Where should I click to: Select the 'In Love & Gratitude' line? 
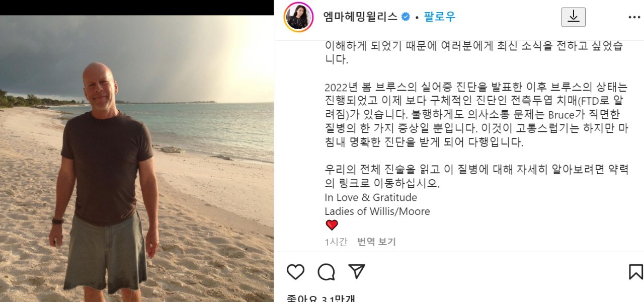coord(371,197)
